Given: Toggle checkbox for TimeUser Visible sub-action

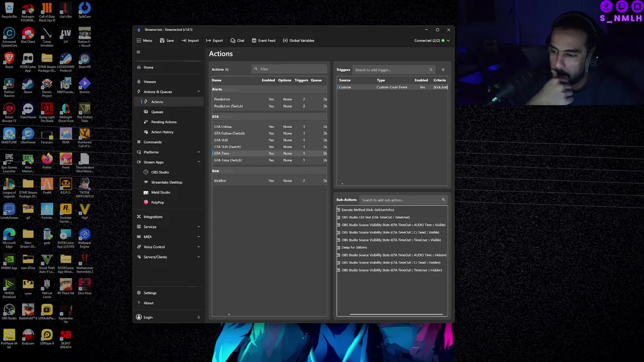Looking at the screenshot, I should coord(339,240).
